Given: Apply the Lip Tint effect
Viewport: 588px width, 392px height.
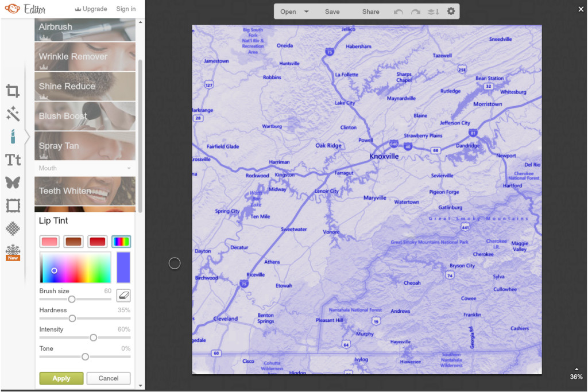Looking at the screenshot, I should pos(61,378).
